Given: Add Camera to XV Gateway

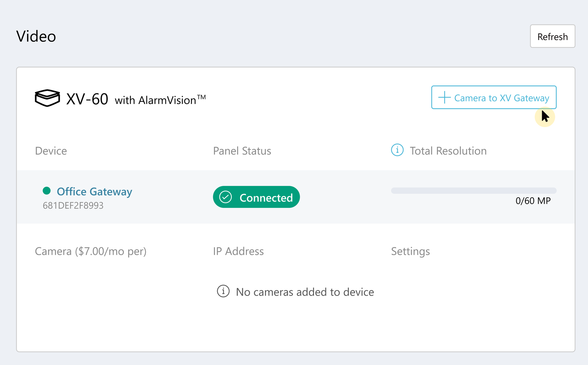Looking at the screenshot, I should point(493,98).
